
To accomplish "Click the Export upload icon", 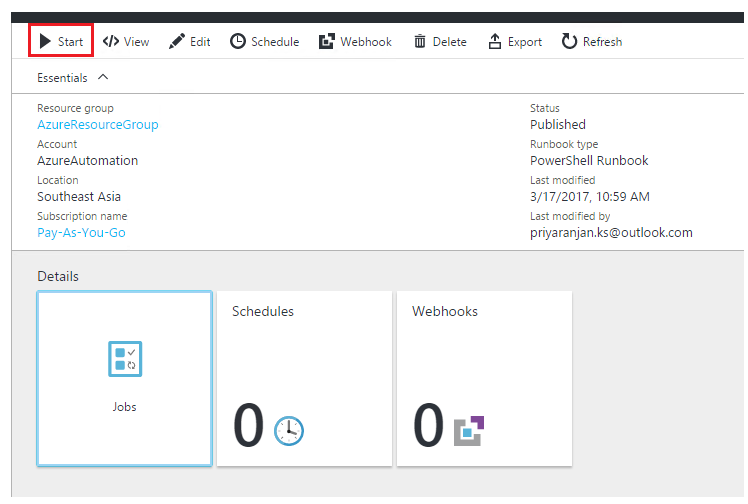I will pos(495,41).
